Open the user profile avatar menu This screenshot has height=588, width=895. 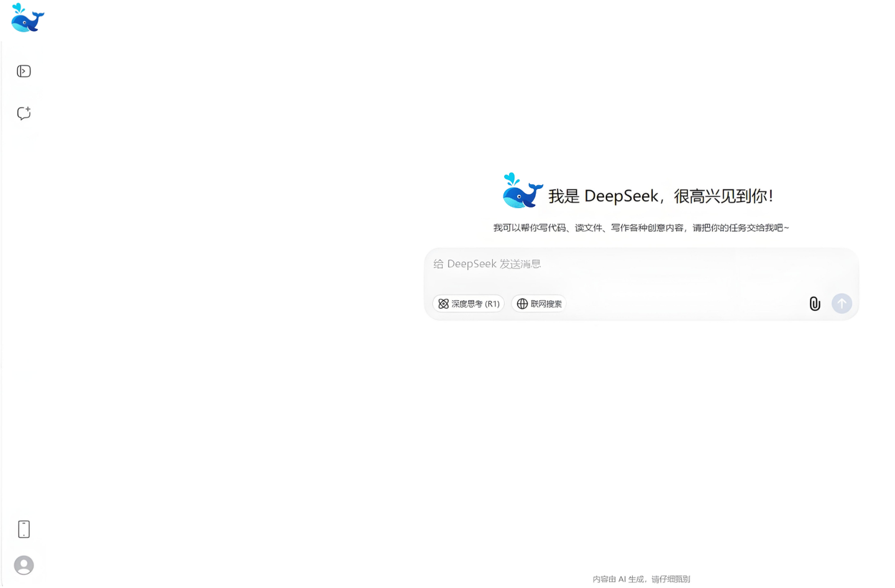point(23,565)
